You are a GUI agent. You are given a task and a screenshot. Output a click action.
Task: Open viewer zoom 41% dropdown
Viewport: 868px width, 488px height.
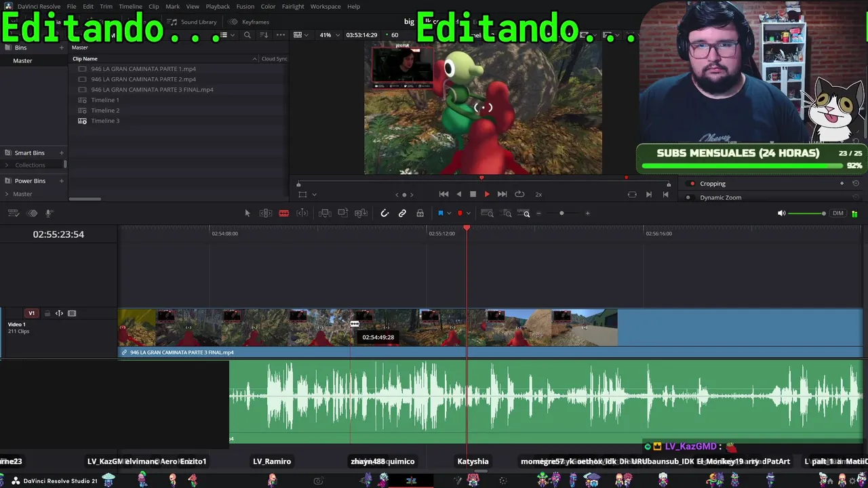pyautogui.click(x=330, y=35)
